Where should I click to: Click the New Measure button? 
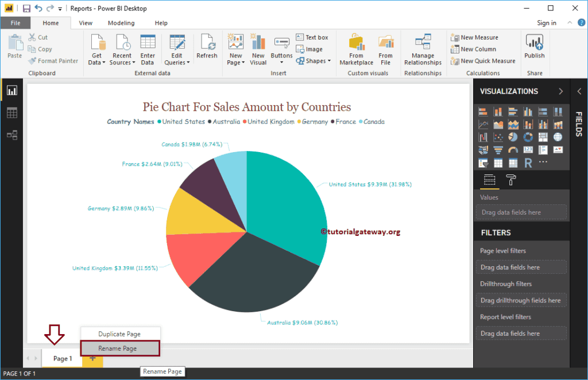click(479, 37)
